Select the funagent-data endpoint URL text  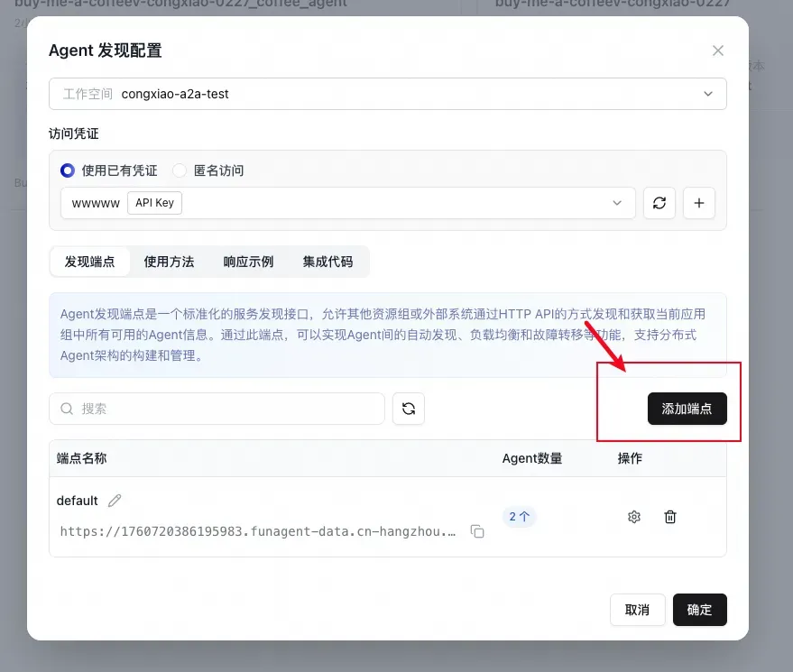(258, 531)
